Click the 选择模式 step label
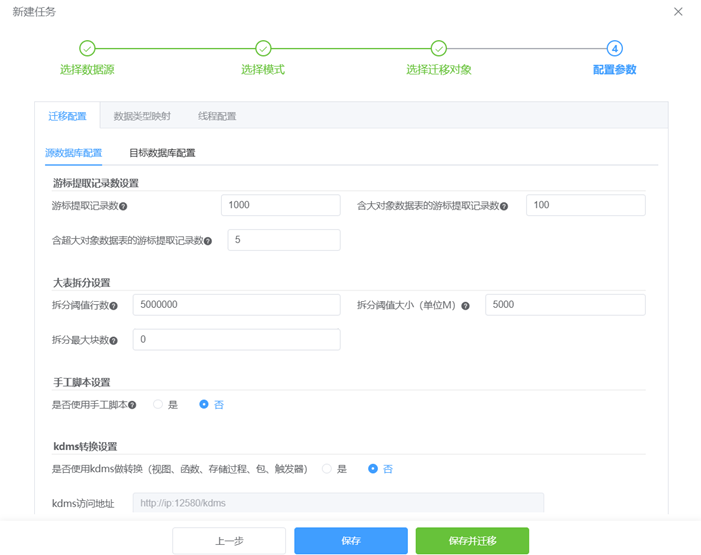Screen dimensions: 701x555 263,70
